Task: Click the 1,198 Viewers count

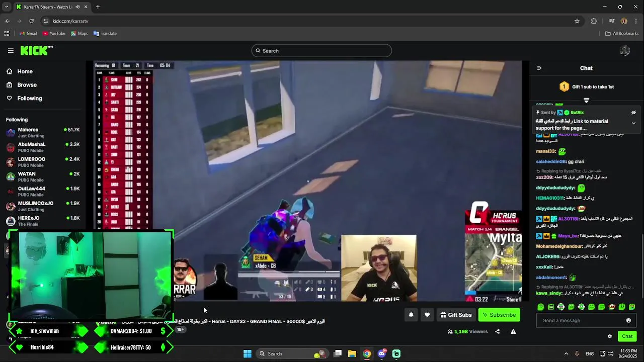Action: click(468, 332)
